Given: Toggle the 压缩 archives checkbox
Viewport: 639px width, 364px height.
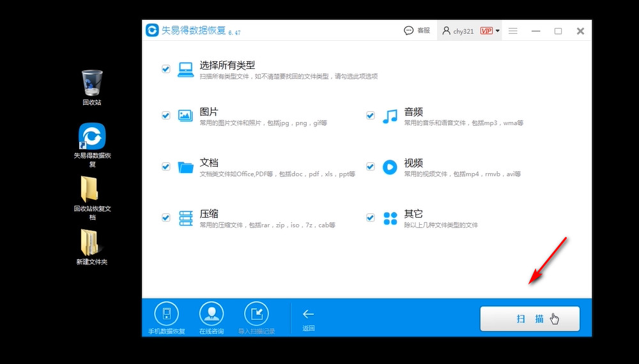Looking at the screenshot, I should pyautogui.click(x=166, y=217).
